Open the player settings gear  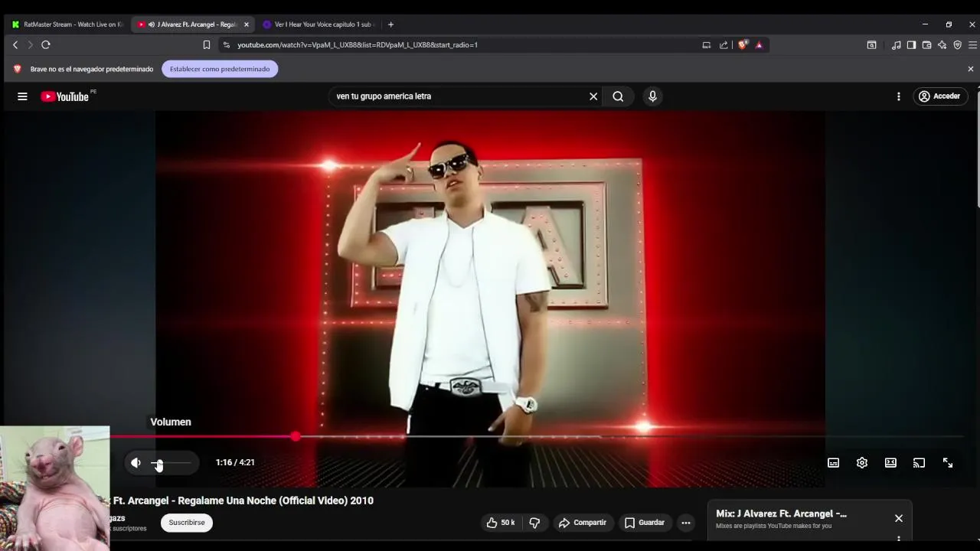[x=862, y=462]
